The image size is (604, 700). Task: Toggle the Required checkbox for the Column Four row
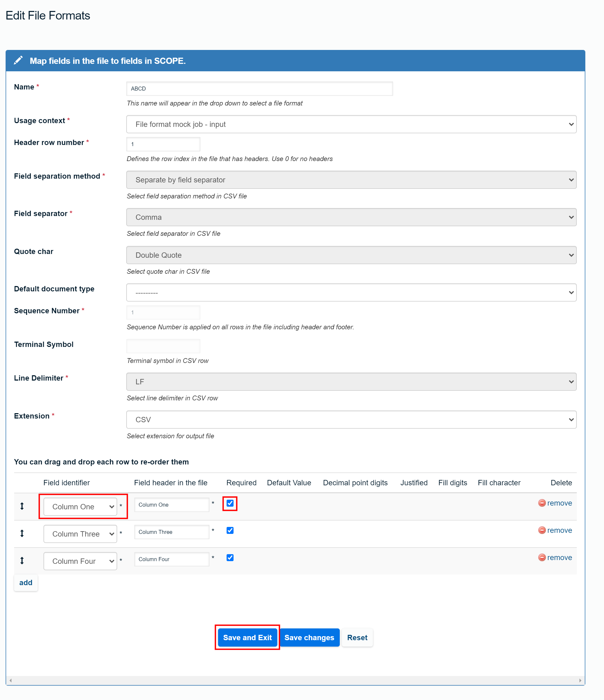(230, 558)
